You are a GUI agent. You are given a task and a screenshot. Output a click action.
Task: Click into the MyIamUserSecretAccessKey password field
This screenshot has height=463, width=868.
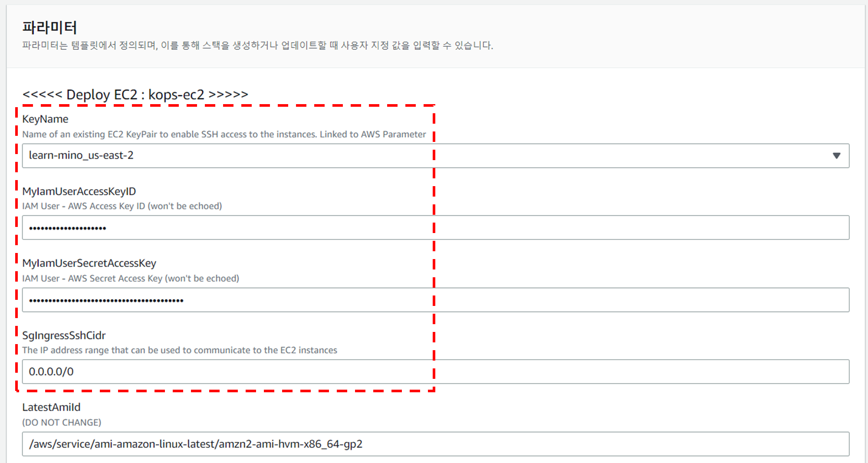pyautogui.click(x=434, y=300)
